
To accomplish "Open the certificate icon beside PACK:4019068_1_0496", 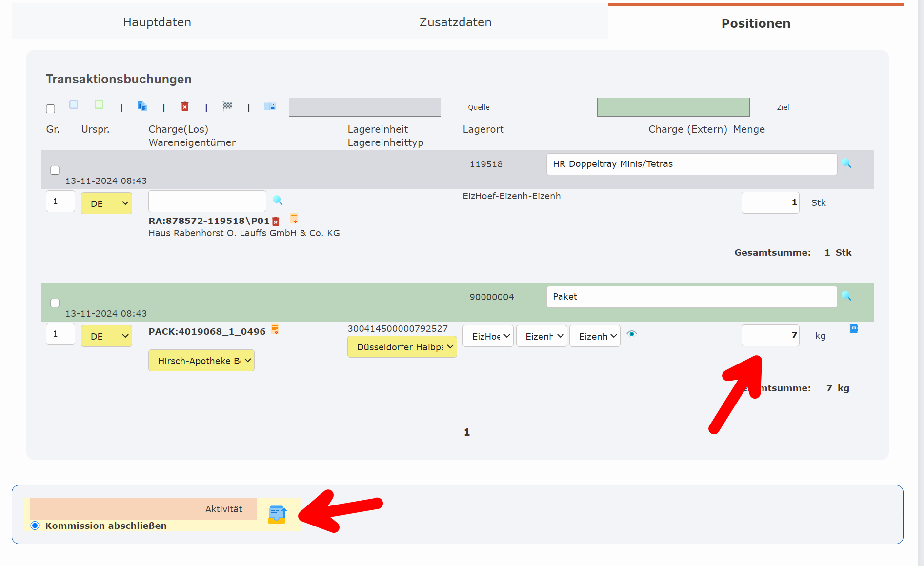I will click(x=276, y=330).
